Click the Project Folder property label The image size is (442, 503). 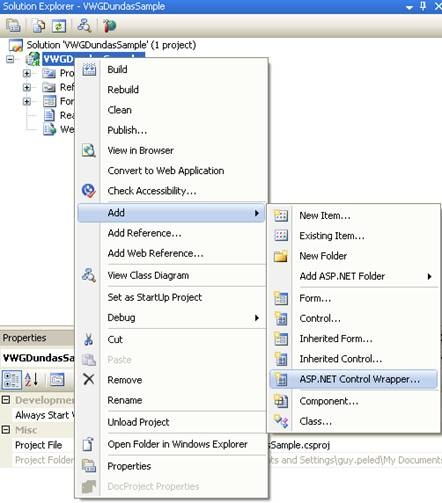(x=44, y=460)
